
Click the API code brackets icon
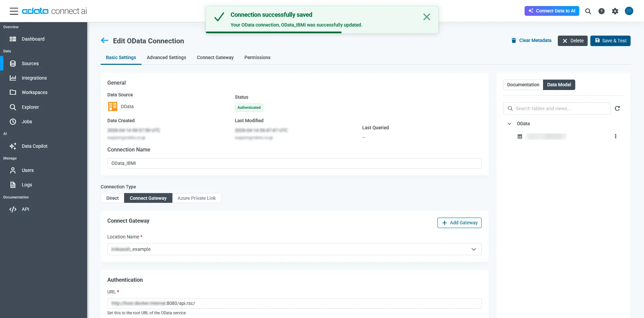point(13,209)
